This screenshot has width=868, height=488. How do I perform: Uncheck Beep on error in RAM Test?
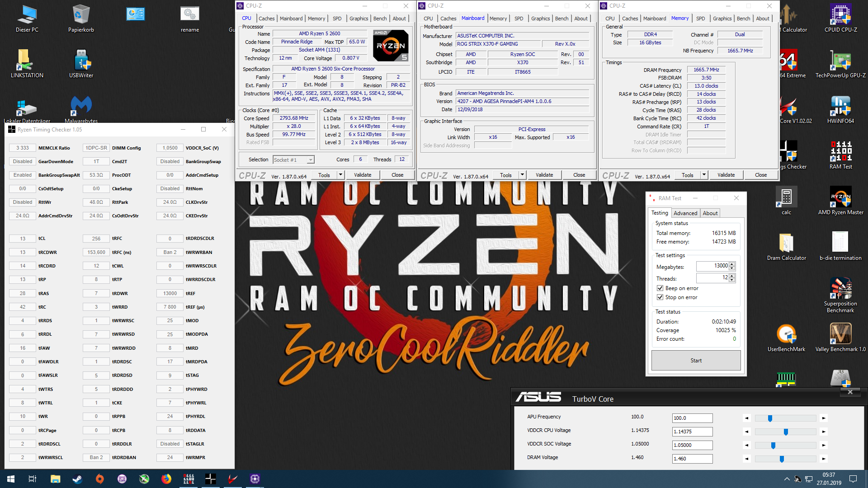click(x=660, y=288)
